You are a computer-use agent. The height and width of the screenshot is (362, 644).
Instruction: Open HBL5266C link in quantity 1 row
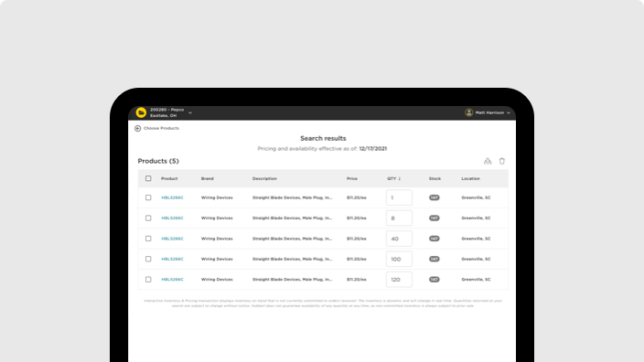[x=173, y=197]
